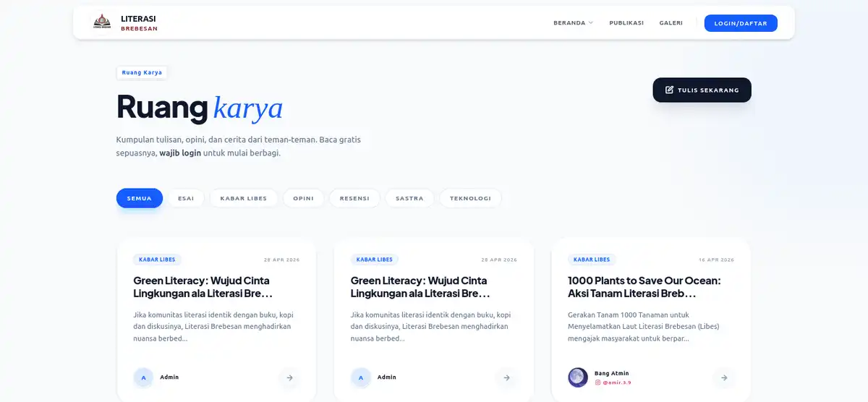The height and width of the screenshot is (402, 868).
Task: Click the 16 Apr 2026 date
Action: [716, 260]
